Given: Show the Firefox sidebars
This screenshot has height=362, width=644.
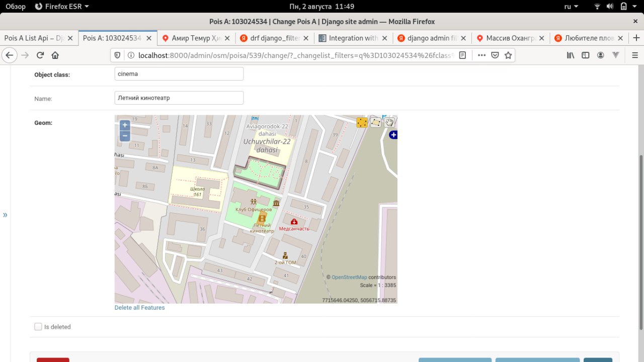Looking at the screenshot, I should click(x=586, y=55).
